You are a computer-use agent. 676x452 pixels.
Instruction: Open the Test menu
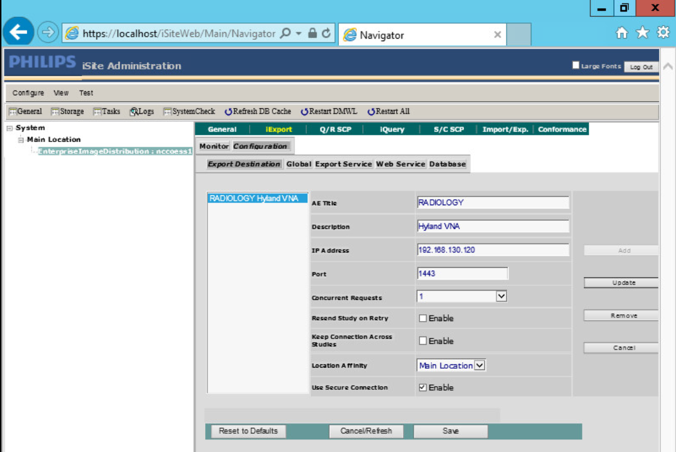coord(86,93)
